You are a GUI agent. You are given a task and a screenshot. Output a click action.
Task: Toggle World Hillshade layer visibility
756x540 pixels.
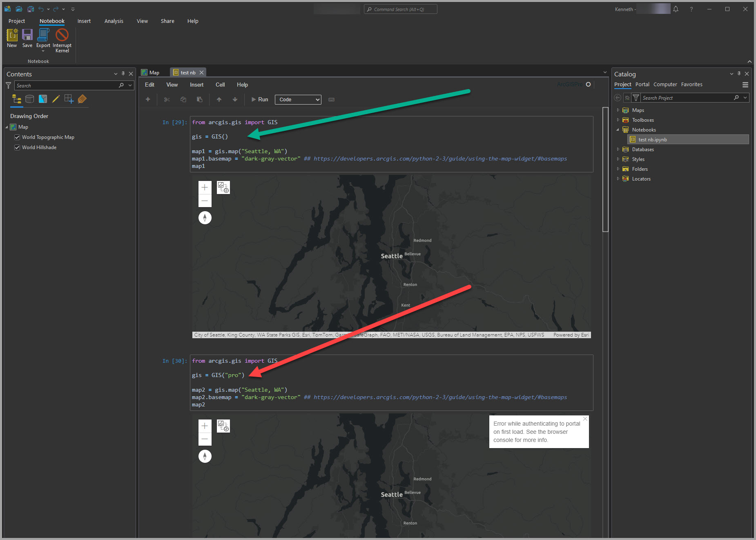pos(17,147)
